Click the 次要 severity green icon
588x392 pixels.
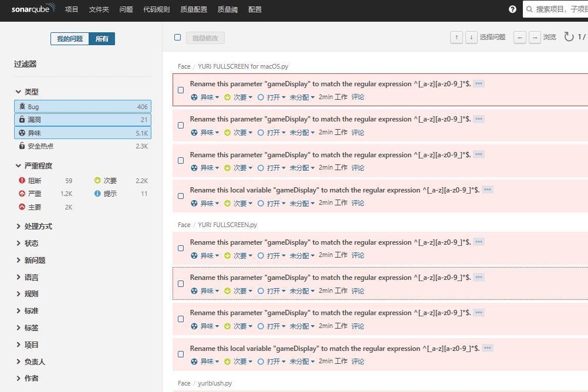click(x=97, y=180)
